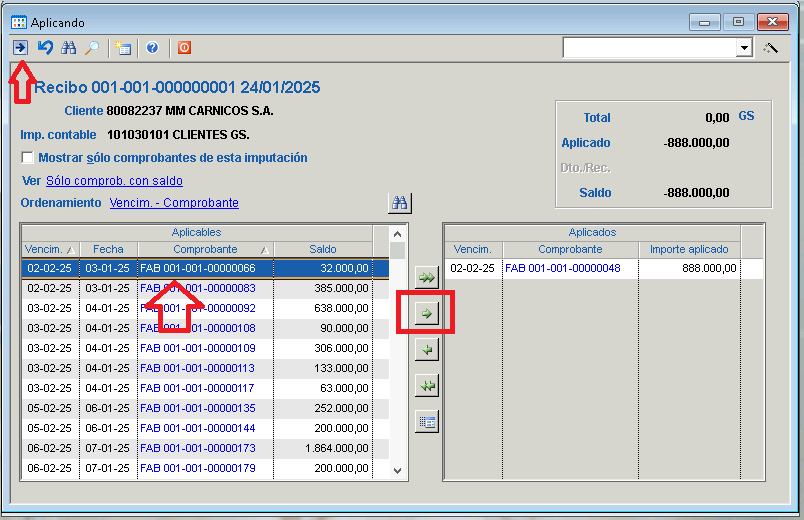Viewport: 804px width, 520px height.
Task: Click the blue arrow proceed icon in toolbar
Action: pos(20,47)
